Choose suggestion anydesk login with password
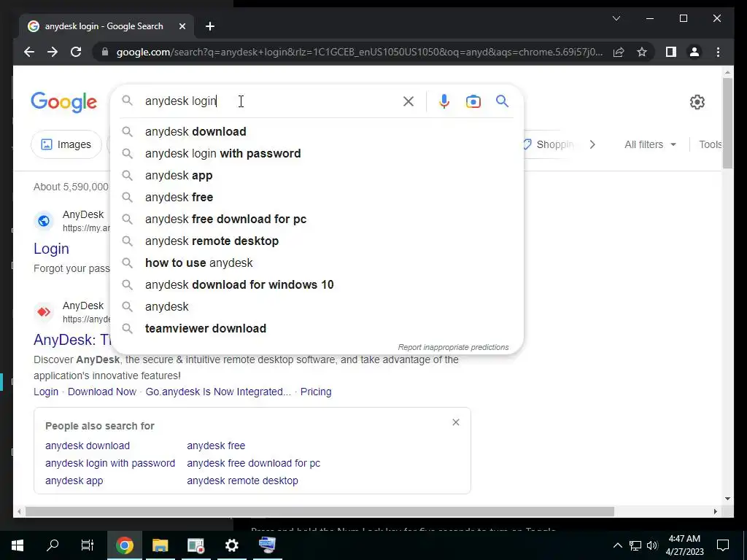The width and height of the screenshot is (747, 560). [x=317, y=153]
